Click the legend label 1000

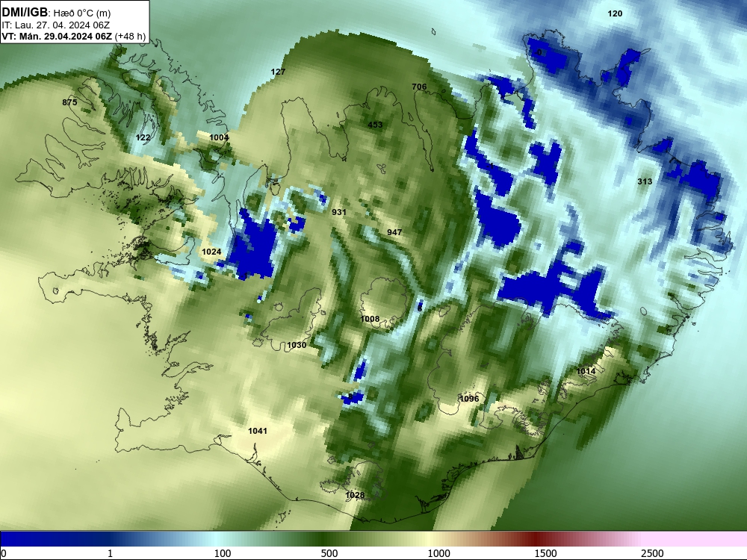pyautogui.click(x=438, y=553)
